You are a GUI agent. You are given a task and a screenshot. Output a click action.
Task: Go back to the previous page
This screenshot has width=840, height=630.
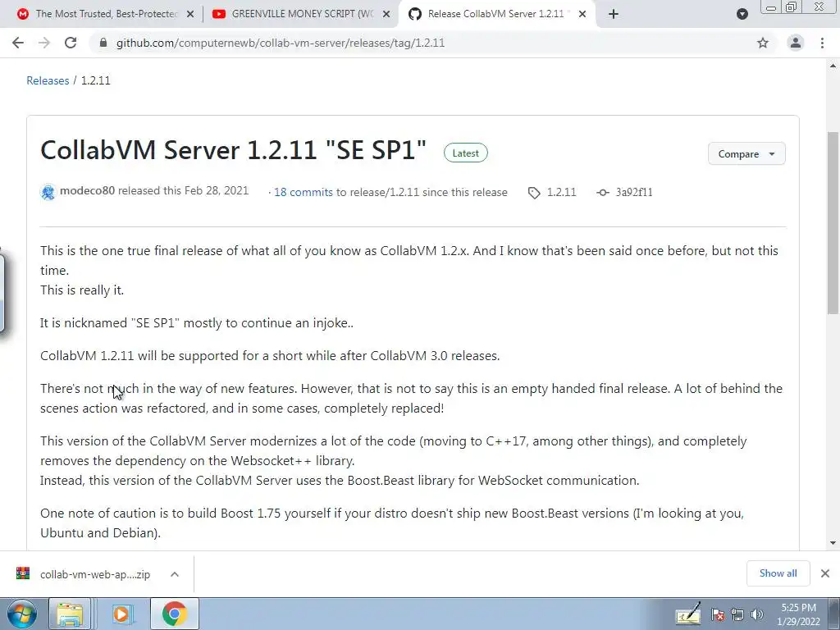(18, 43)
